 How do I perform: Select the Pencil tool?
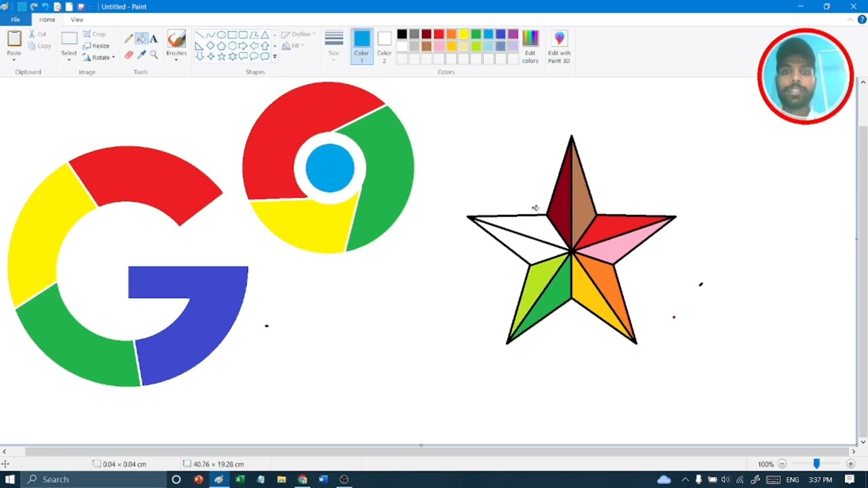pos(128,39)
